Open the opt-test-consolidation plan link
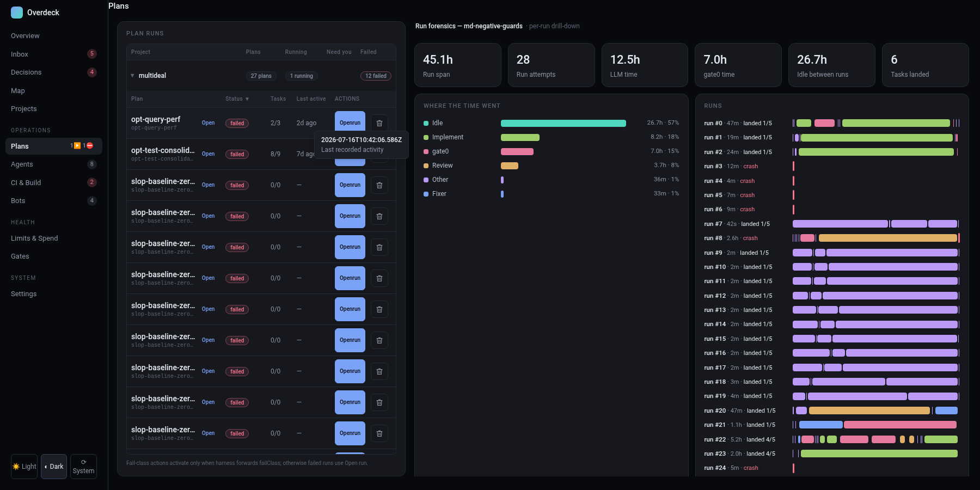 (x=208, y=154)
